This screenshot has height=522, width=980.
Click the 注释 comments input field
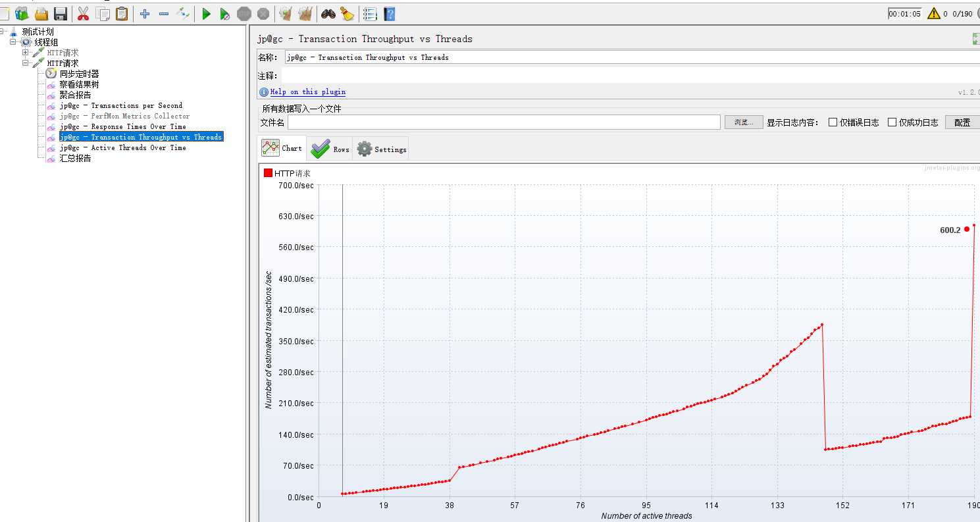coord(632,76)
